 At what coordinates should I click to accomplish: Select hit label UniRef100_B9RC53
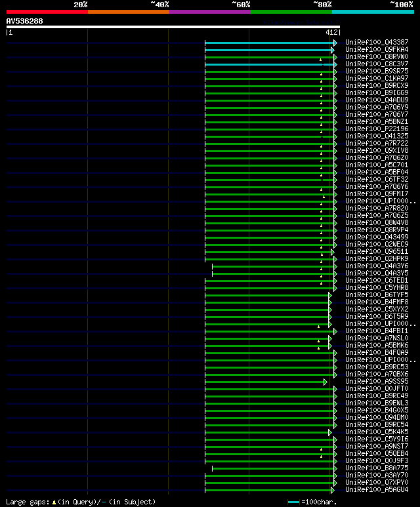point(377,367)
